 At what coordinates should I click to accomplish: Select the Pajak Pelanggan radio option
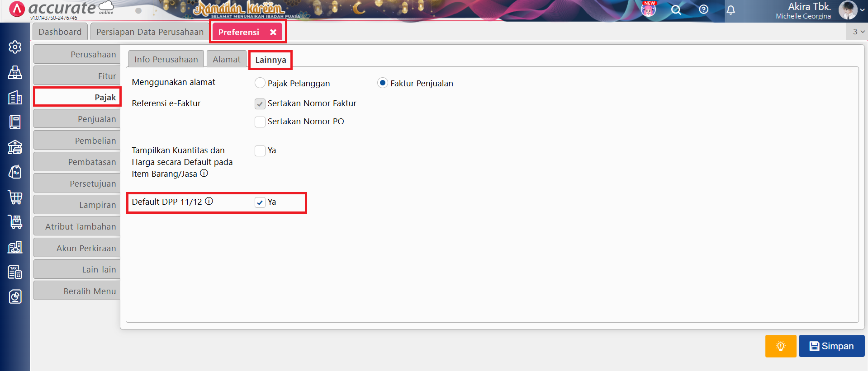260,83
